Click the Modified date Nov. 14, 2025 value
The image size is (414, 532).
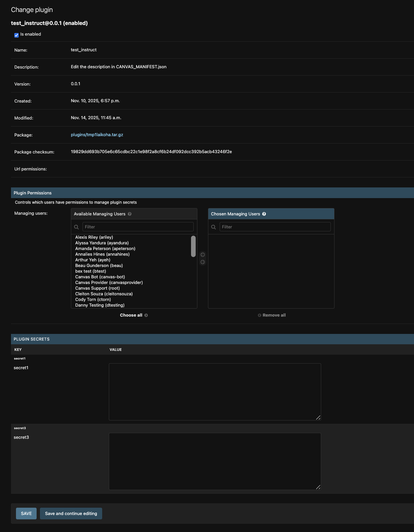click(96, 118)
